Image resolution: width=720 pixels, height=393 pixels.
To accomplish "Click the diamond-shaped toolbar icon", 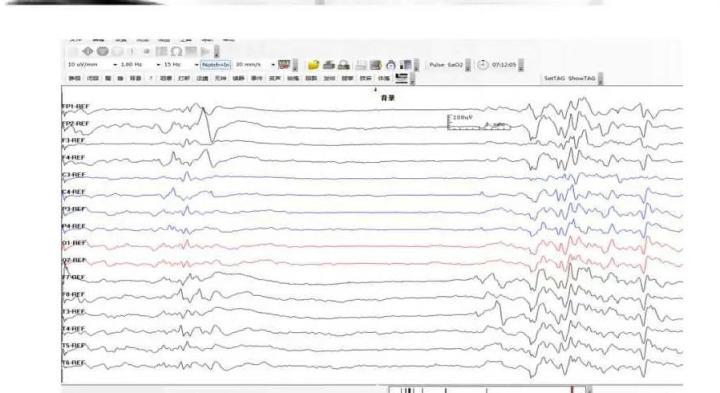I will click(x=88, y=51).
